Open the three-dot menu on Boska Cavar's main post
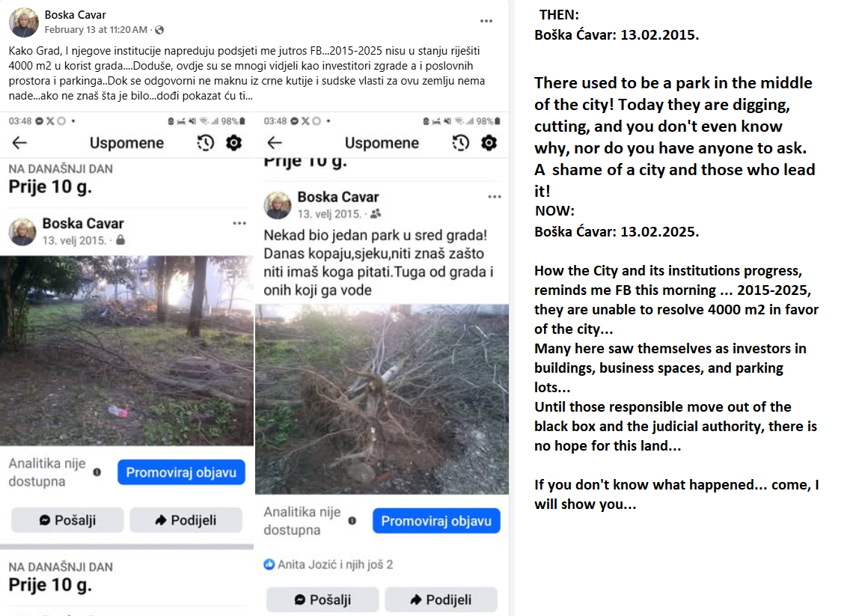Screen dimensions: 862x616 pos(486,21)
